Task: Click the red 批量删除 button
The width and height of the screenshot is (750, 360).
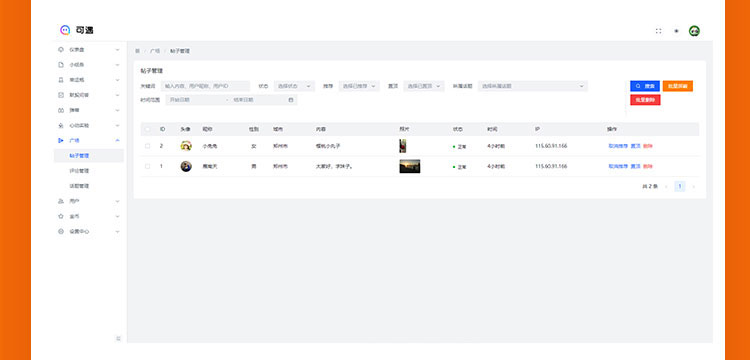Action: coord(645,100)
